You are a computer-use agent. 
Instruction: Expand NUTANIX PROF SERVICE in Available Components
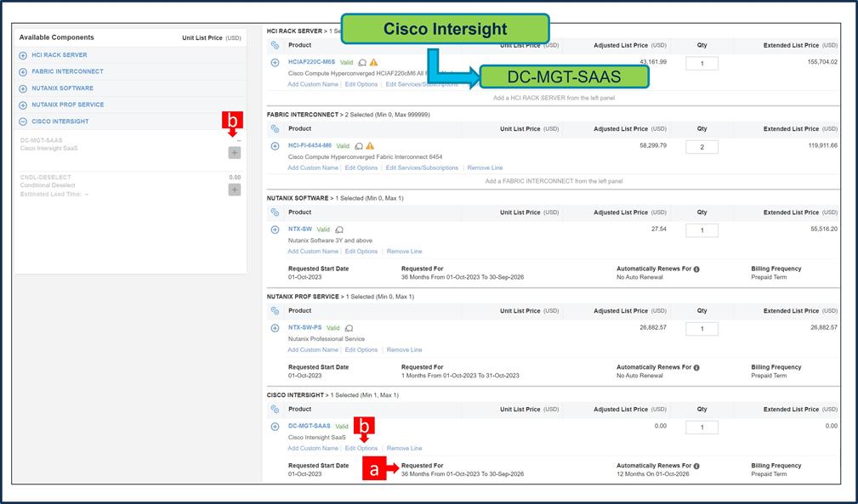tap(23, 105)
